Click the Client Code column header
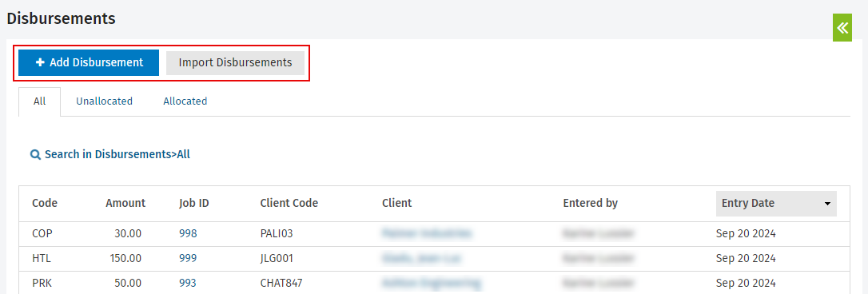868x294 pixels. [289, 203]
